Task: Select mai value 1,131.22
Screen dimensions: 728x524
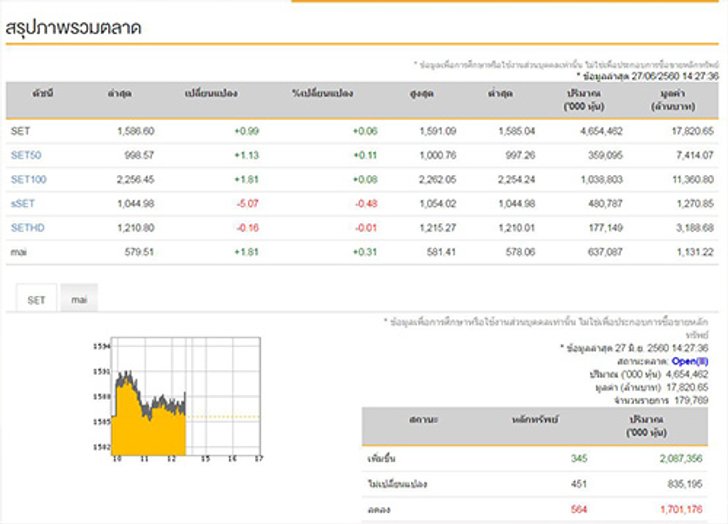Action: click(695, 252)
